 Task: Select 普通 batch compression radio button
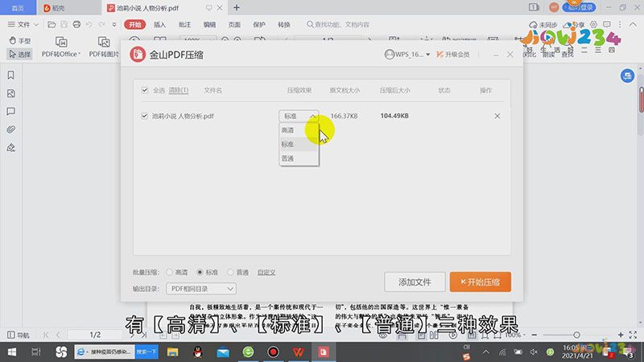[230, 272]
